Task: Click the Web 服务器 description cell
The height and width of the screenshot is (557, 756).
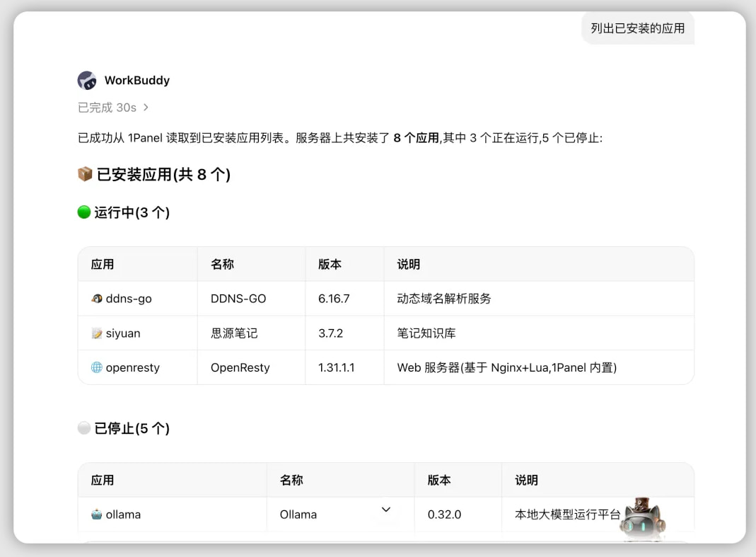Action: tap(507, 368)
